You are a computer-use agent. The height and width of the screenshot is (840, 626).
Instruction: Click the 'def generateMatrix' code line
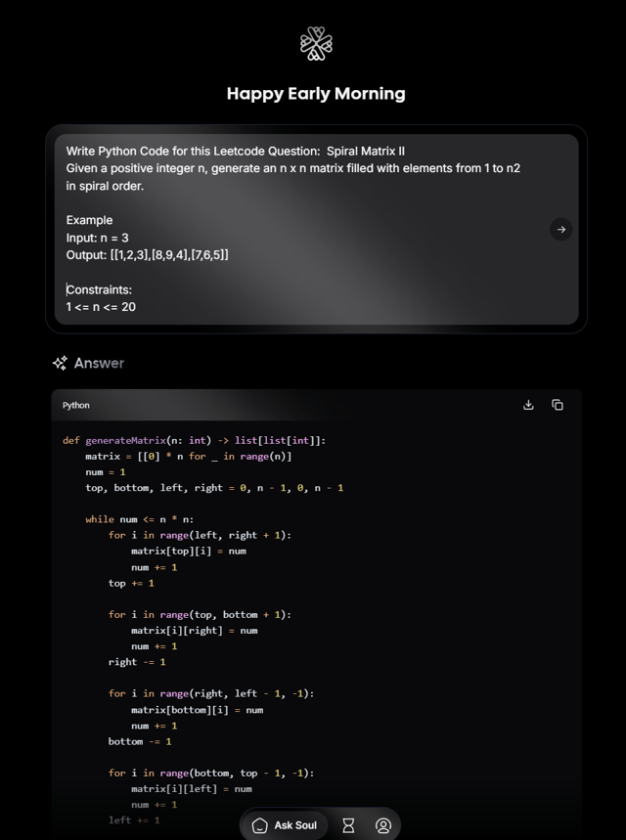[x=194, y=440]
